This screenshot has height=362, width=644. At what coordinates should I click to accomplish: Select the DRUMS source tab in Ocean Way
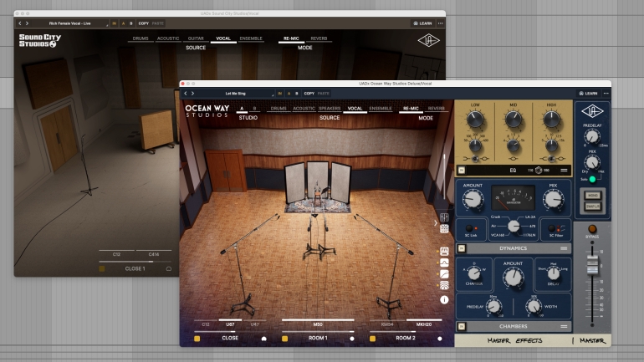(x=279, y=109)
